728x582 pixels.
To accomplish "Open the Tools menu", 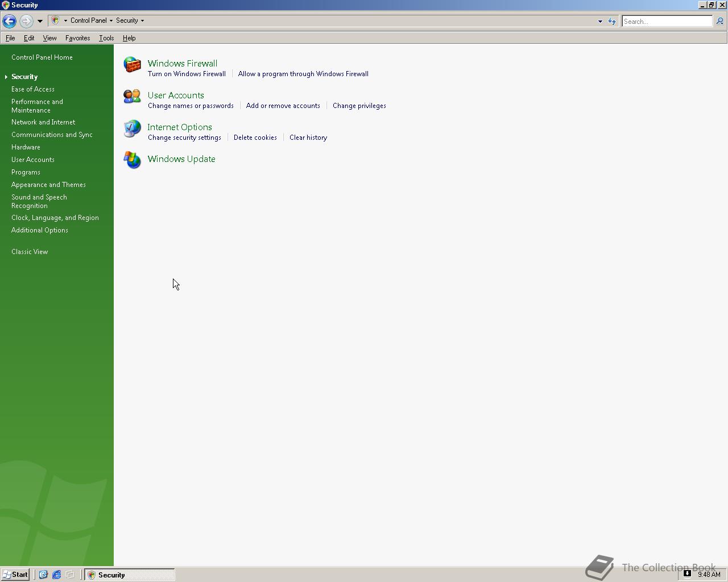I will 106,38.
